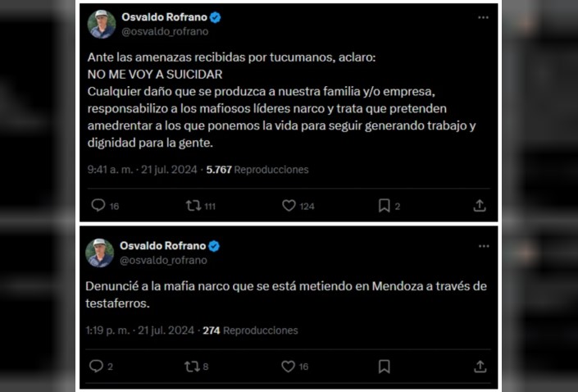The width and height of the screenshot is (578, 392).
Task: Reply to the "NO ME VOY A SUICIDAR" tweet
Action: coord(98,206)
